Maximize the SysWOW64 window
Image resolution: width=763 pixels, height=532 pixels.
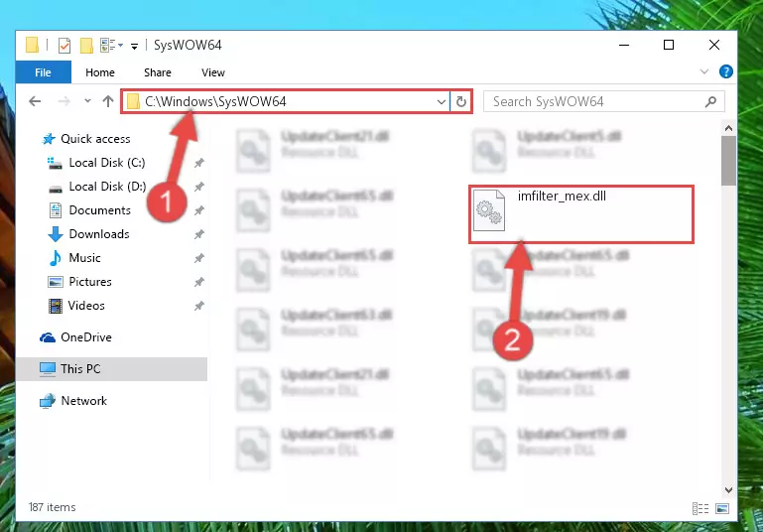click(x=669, y=45)
